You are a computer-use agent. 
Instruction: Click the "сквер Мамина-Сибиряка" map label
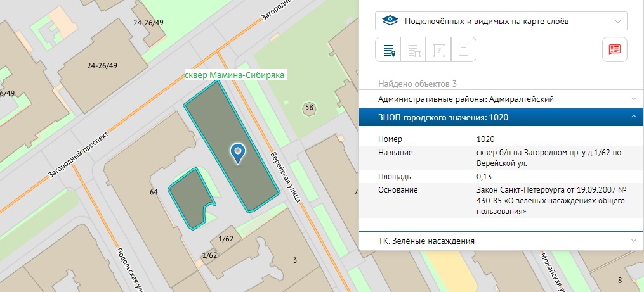(x=235, y=75)
